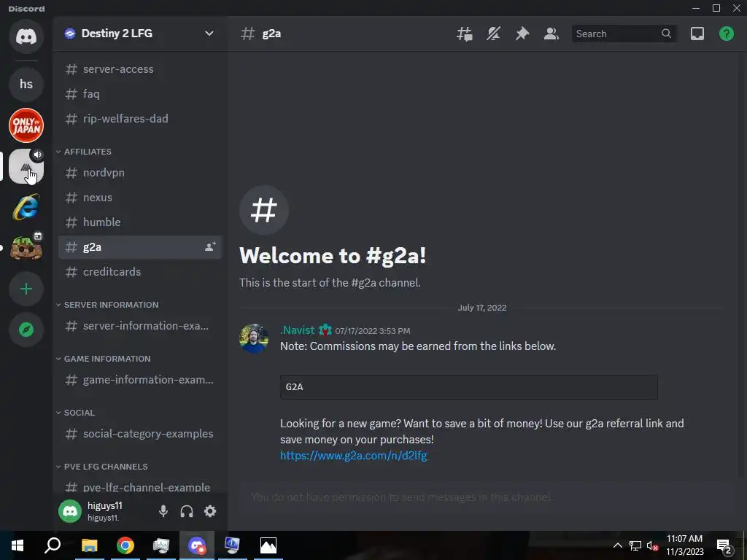The height and width of the screenshot is (560, 747).
Task: Open the brown character avatar server
Action: tap(26, 248)
